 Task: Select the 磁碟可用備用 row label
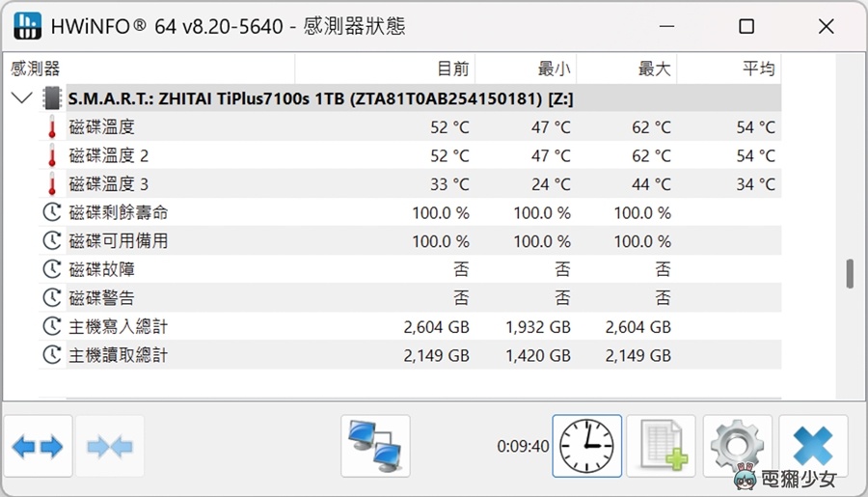pyautogui.click(x=118, y=241)
